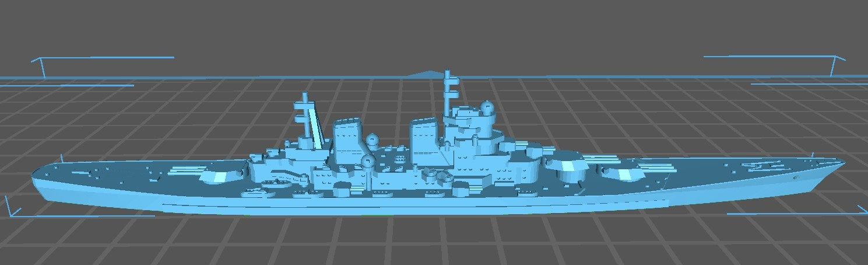Screen dimensions: 868x265
Task: Select the radar dome between the funnels
Action: (372, 141)
